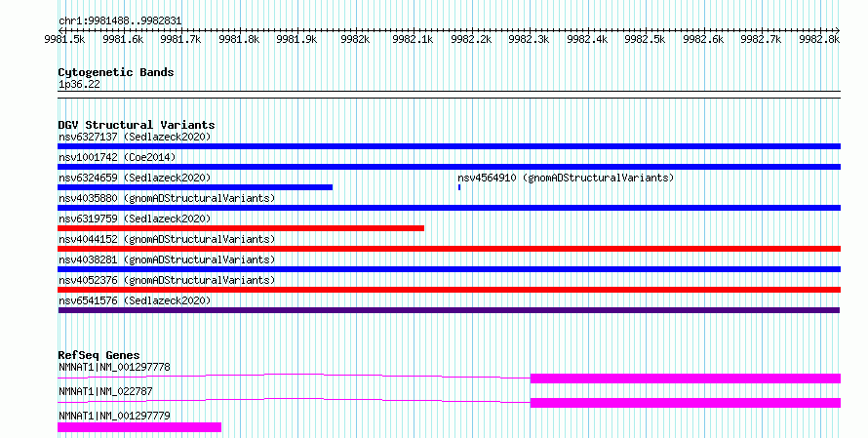Click the 9981.5k ruler tick
Viewport: 868px width, 438px height.
64,39
